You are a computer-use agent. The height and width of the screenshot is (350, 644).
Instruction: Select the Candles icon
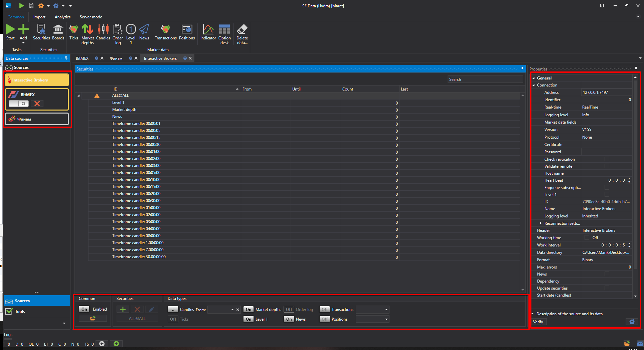tap(103, 29)
